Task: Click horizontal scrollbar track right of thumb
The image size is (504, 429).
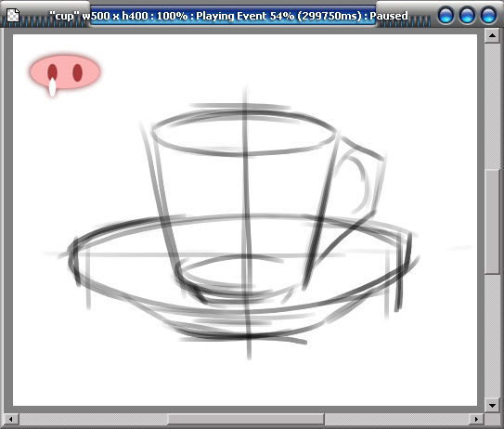Action: pyautogui.click(x=396, y=419)
